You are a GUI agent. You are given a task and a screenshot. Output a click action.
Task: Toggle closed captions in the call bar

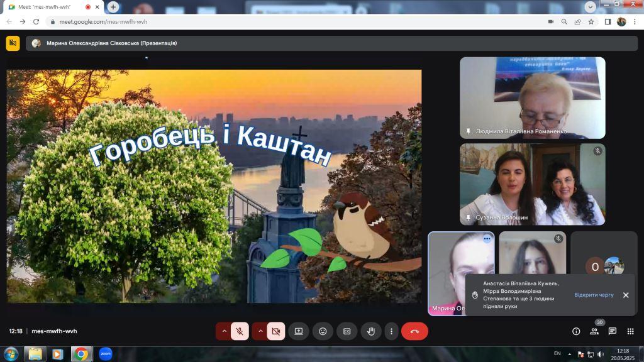347,331
